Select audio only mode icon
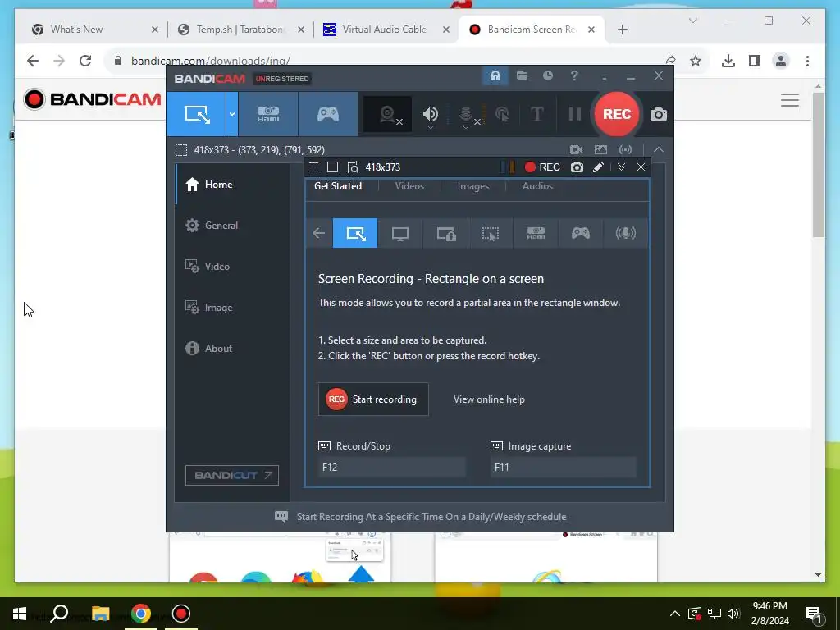The height and width of the screenshot is (630, 840). 625,233
